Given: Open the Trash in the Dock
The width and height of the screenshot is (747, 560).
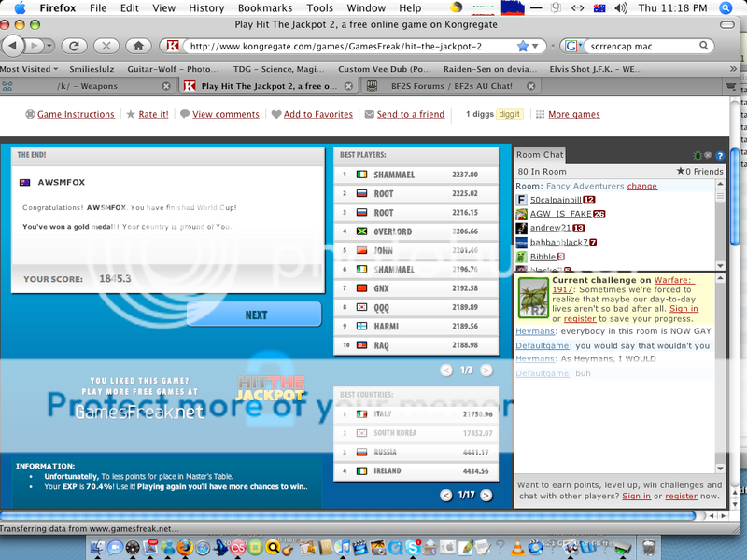Looking at the screenshot, I should (649, 548).
